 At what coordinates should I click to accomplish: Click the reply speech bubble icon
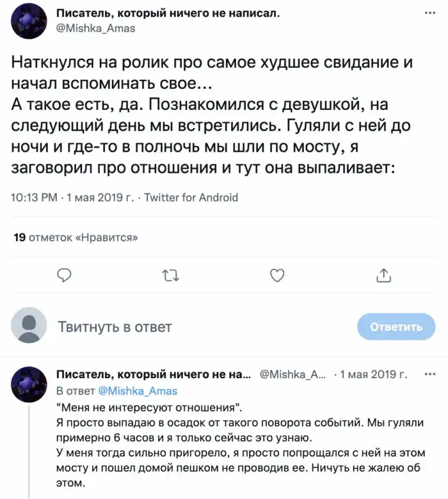coord(63,275)
